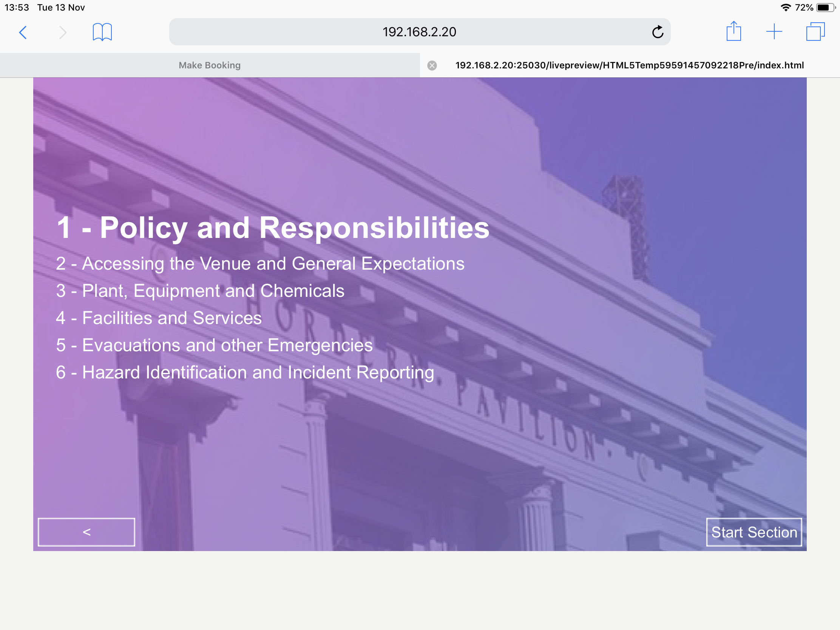The height and width of the screenshot is (630, 840).
Task: Choose 2 - Accessing the Venue section
Action: 260,264
